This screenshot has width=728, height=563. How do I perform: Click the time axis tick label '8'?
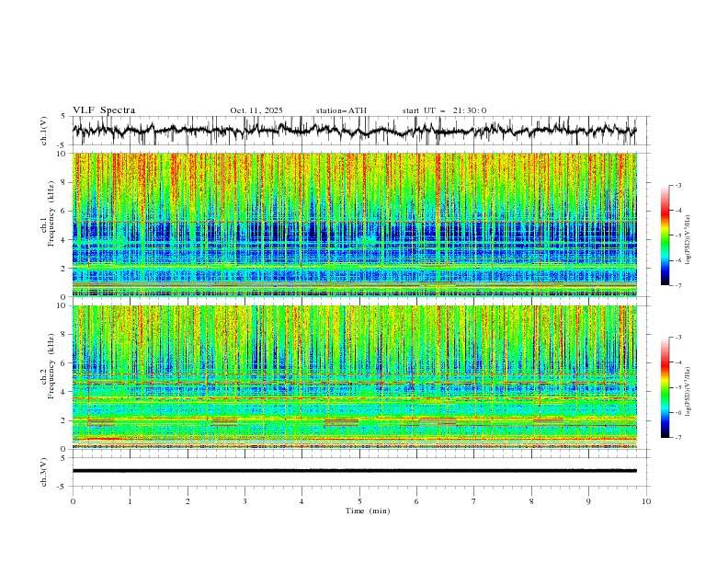click(x=531, y=501)
